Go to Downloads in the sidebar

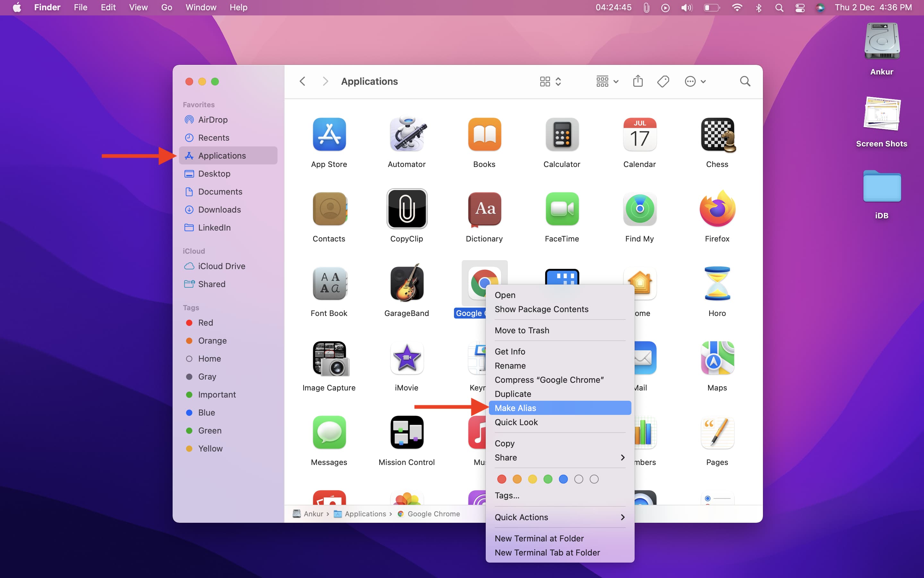pos(228,209)
